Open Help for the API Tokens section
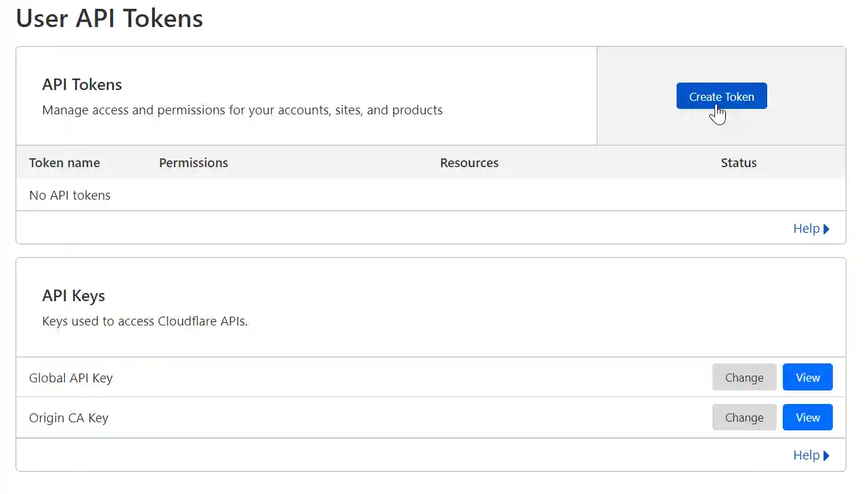This screenshot has width=868, height=494. tap(806, 228)
